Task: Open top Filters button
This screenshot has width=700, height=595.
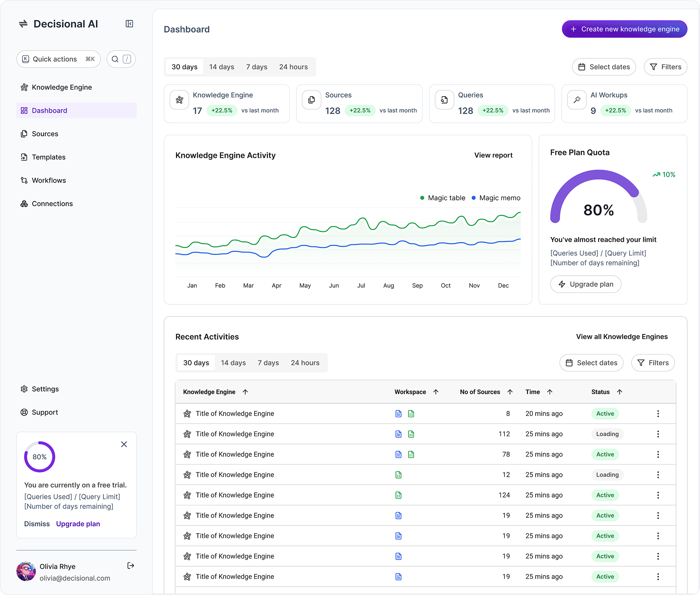Action: point(665,67)
